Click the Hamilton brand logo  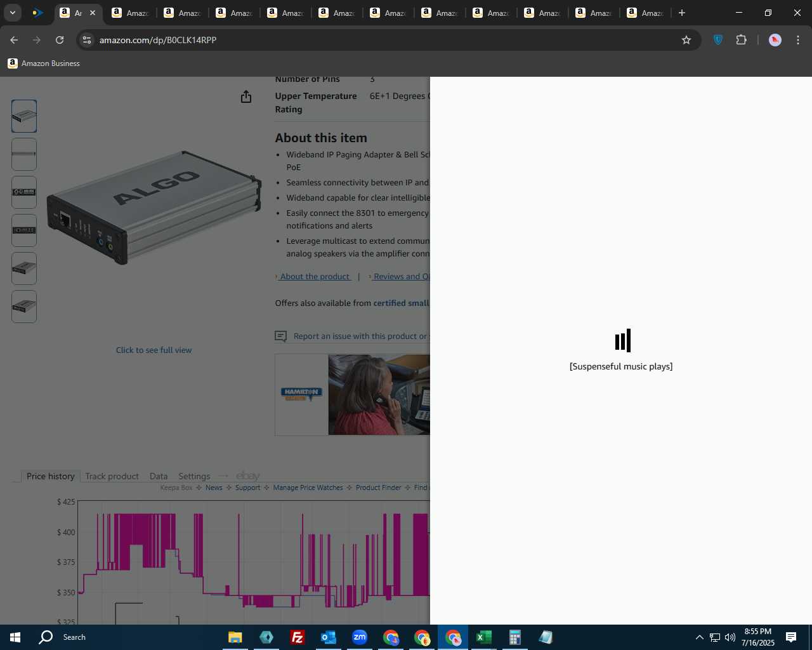point(301,394)
